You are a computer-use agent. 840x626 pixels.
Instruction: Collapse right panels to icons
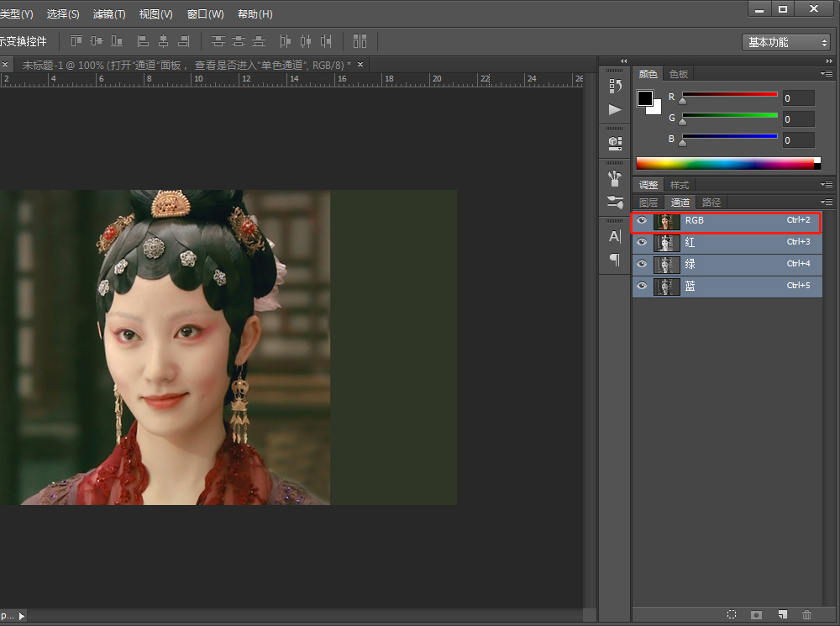(x=829, y=61)
